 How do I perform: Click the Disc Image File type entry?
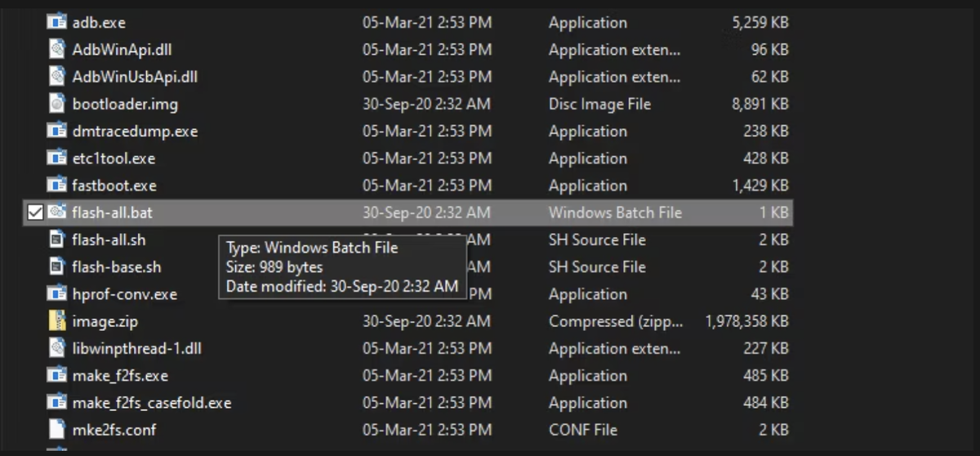click(600, 104)
